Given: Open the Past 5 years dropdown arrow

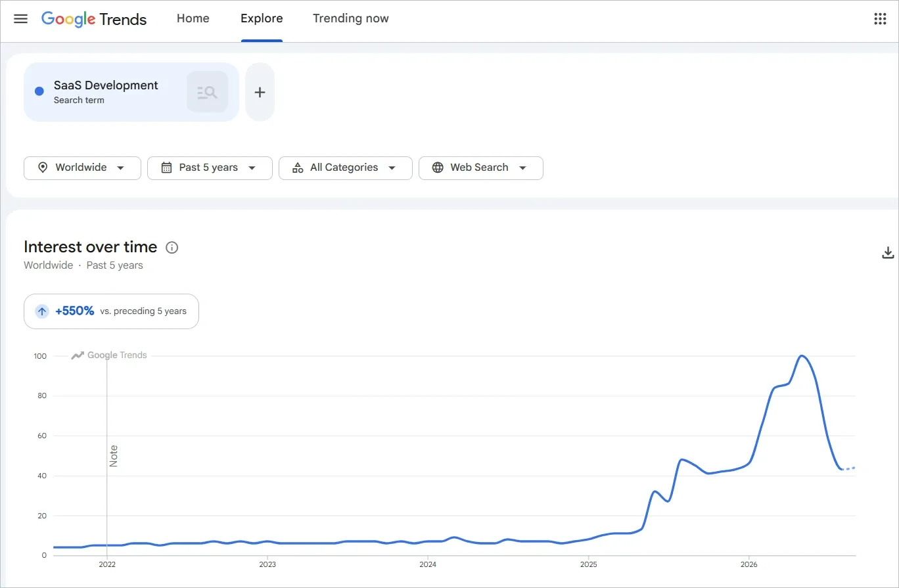Looking at the screenshot, I should coord(252,168).
